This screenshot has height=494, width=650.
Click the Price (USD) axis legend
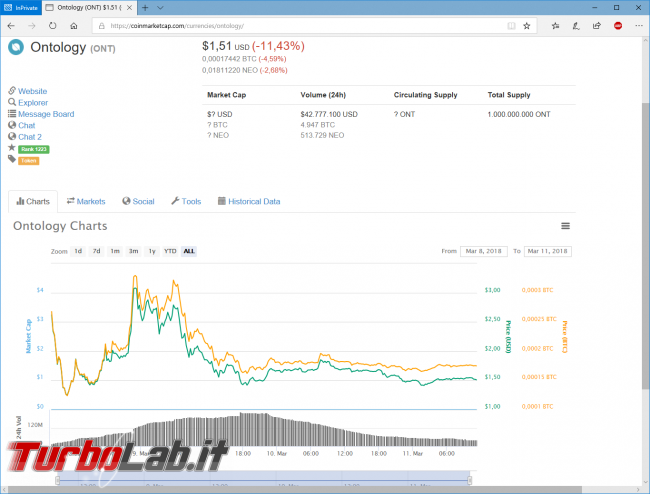click(x=508, y=337)
